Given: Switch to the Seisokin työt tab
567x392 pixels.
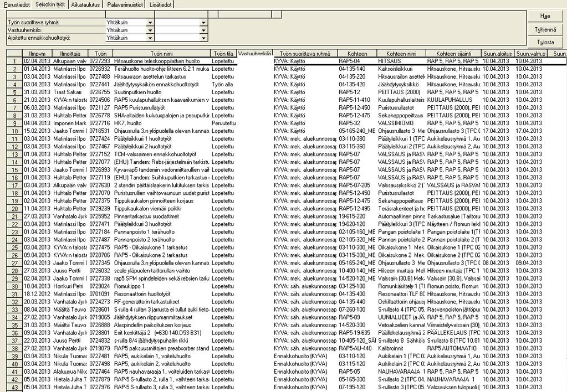Looking at the screenshot, I should [50, 4].
